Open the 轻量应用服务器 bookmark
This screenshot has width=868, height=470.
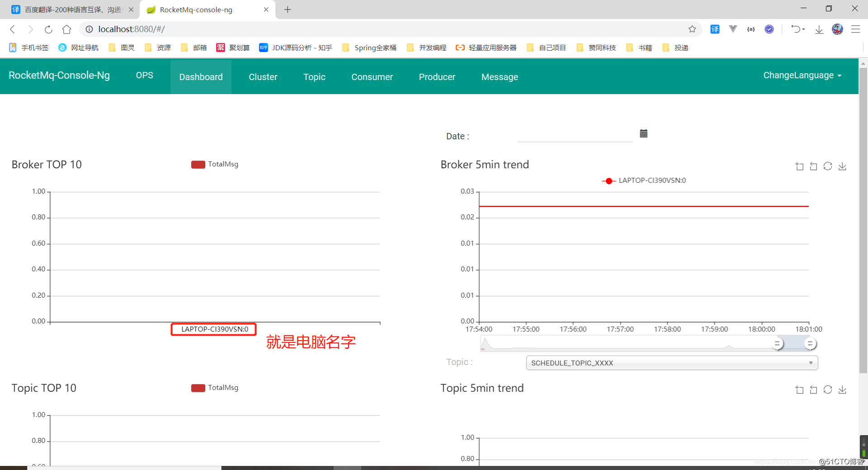click(486, 47)
